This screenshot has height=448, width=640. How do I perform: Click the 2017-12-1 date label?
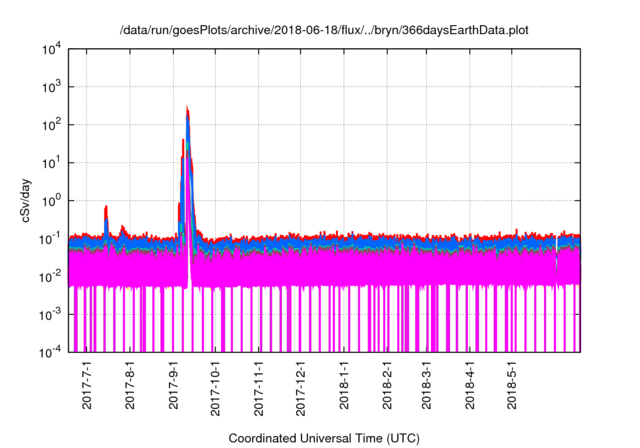(300, 388)
